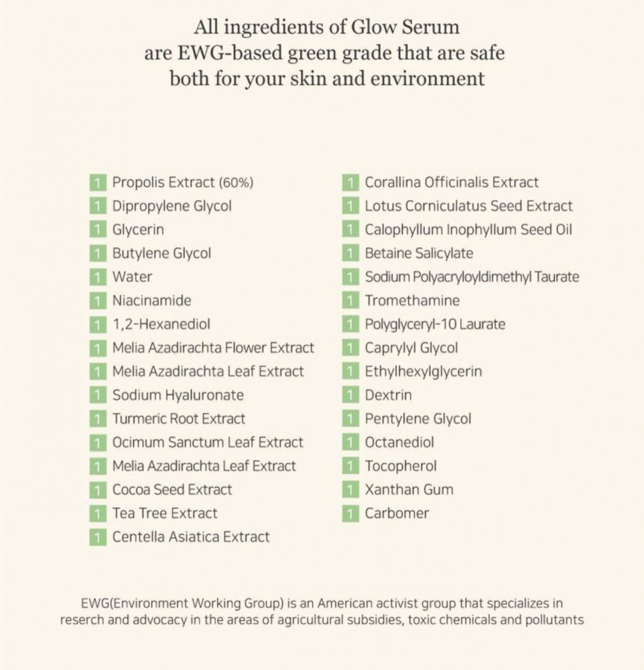Click the EWG description footnote
Viewport: 644px width, 670px height.
(322, 612)
